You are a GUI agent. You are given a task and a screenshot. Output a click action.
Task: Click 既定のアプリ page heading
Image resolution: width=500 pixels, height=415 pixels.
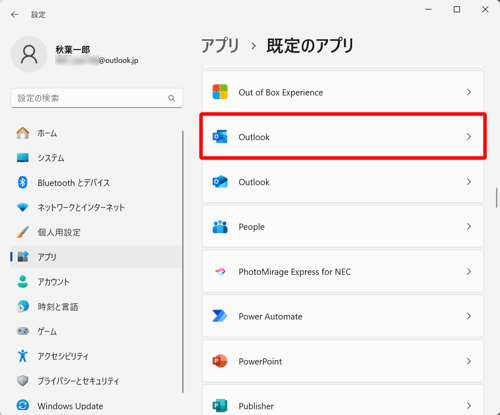pyautogui.click(x=310, y=45)
